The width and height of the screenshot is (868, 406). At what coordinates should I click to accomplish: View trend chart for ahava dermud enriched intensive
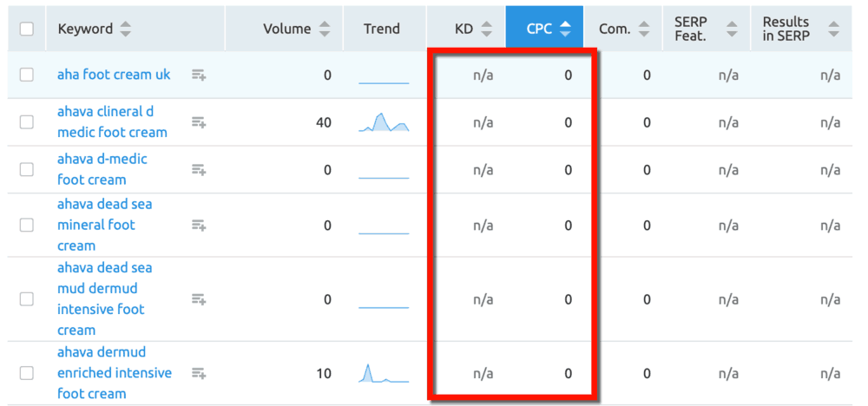[384, 374]
